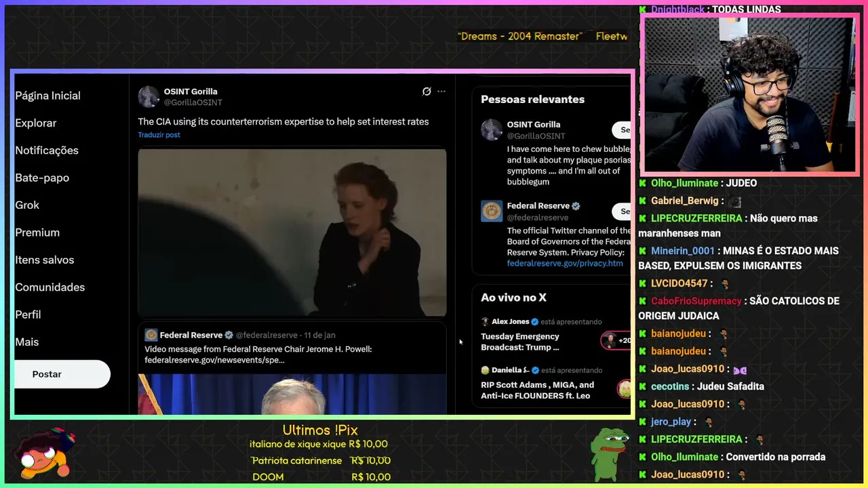Click the Federal Reserve sidebar verified badge

pos(576,206)
